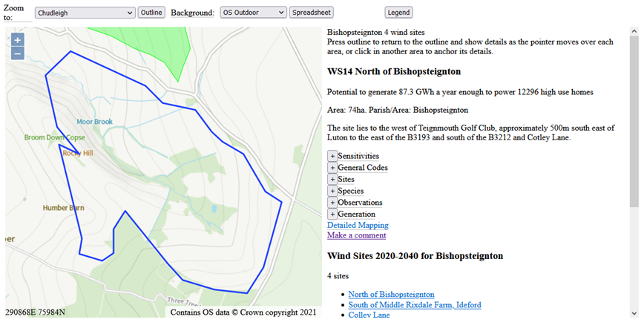Click the Make a comment link

(356, 235)
